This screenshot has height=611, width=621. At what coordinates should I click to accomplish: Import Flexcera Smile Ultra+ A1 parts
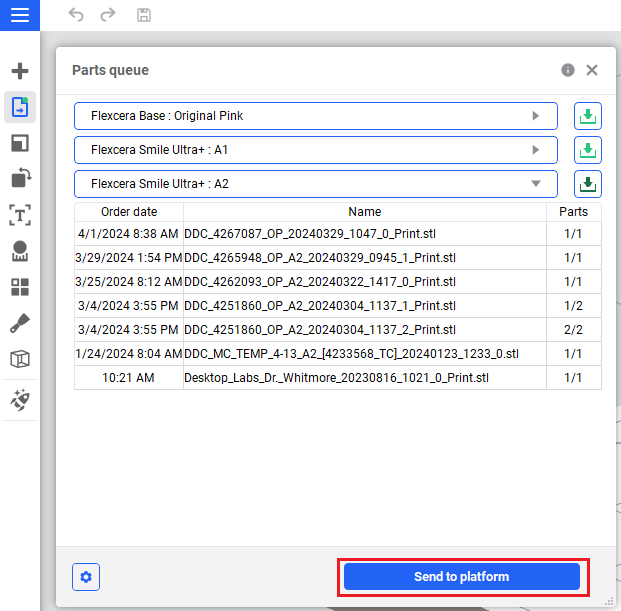pos(588,150)
